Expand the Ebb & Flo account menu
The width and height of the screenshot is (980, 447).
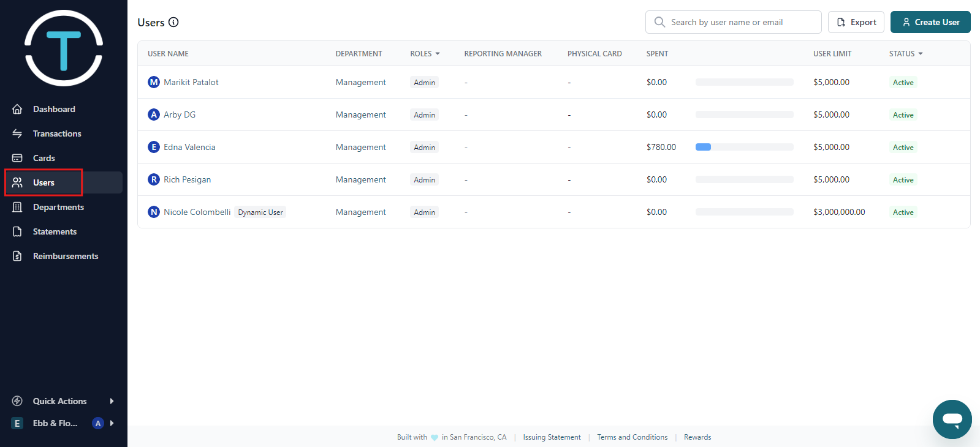point(112,423)
